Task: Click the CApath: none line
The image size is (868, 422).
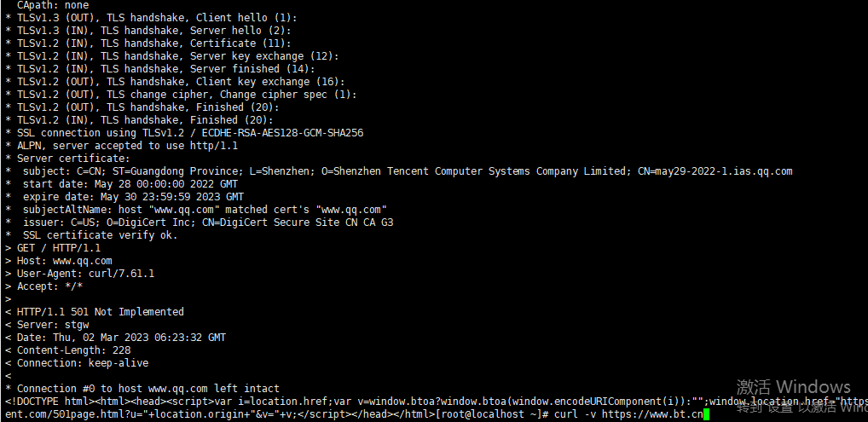Action: coord(53,5)
